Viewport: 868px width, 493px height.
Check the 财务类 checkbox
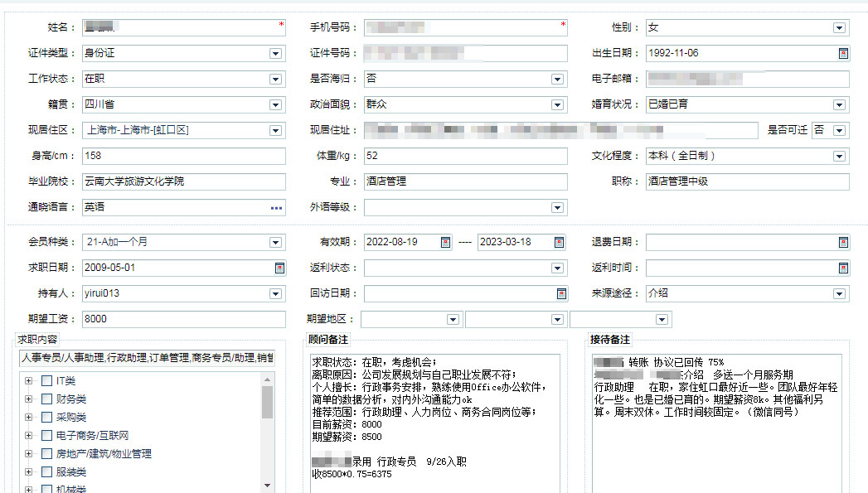pos(47,399)
